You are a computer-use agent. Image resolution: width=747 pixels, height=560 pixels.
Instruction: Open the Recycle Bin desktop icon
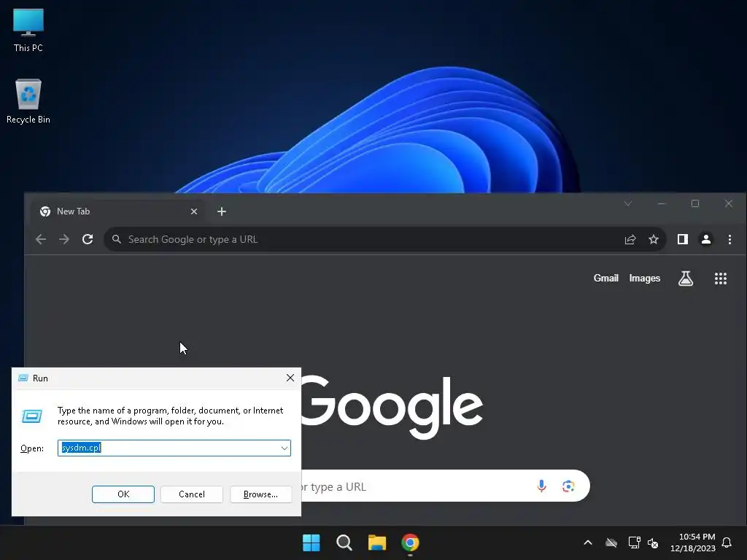click(x=28, y=101)
